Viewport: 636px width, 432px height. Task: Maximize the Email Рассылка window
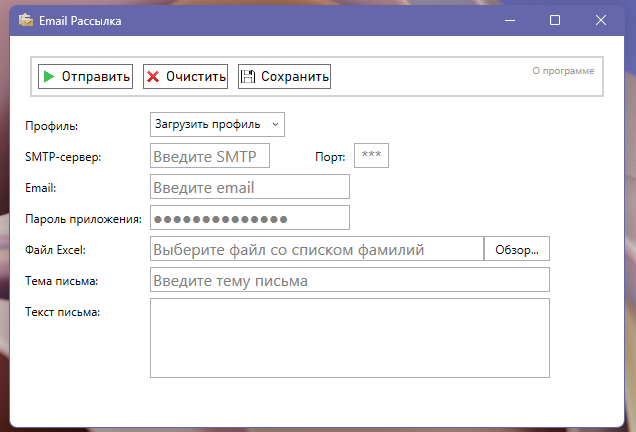point(555,20)
